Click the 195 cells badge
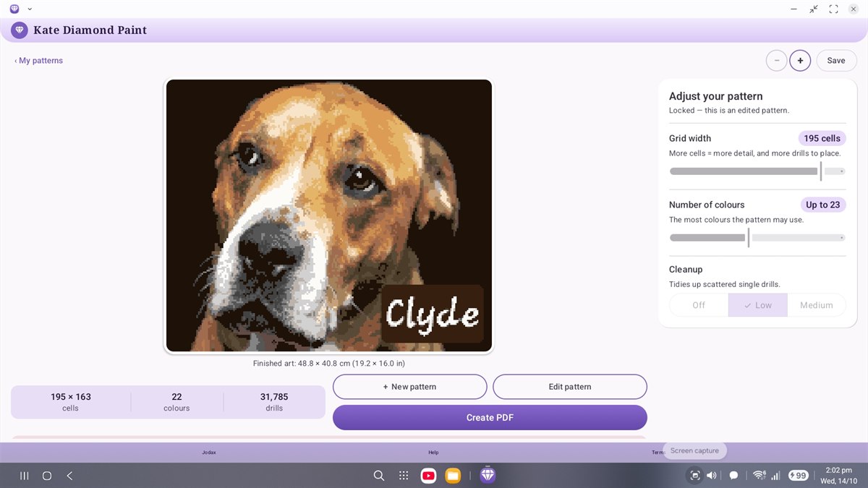The image size is (868, 488). 822,138
